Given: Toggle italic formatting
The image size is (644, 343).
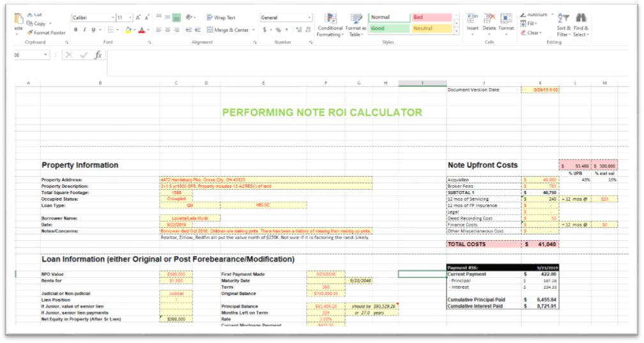Looking at the screenshot, I should 84,29.
